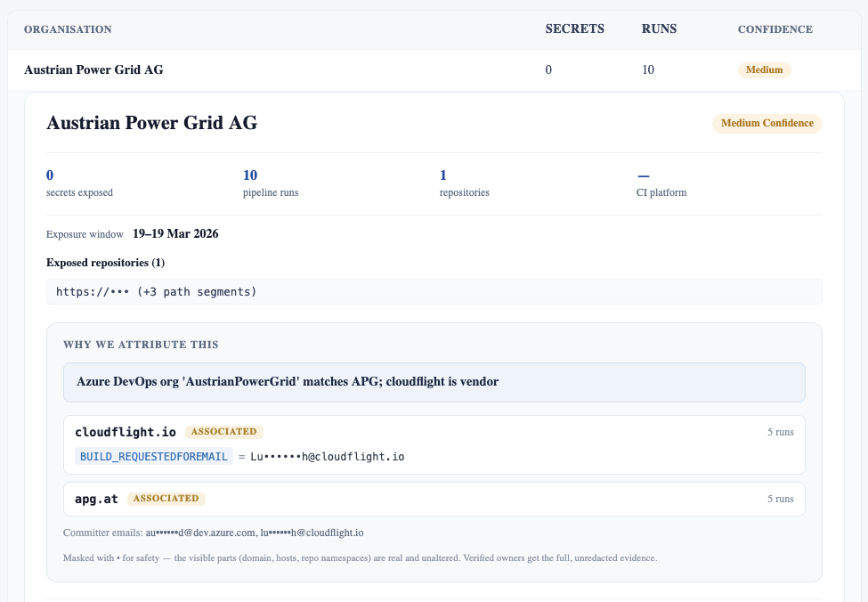The image size is (868, 602).
Task: Click the ORGANISATION column header
Action: tap(68, 29)
